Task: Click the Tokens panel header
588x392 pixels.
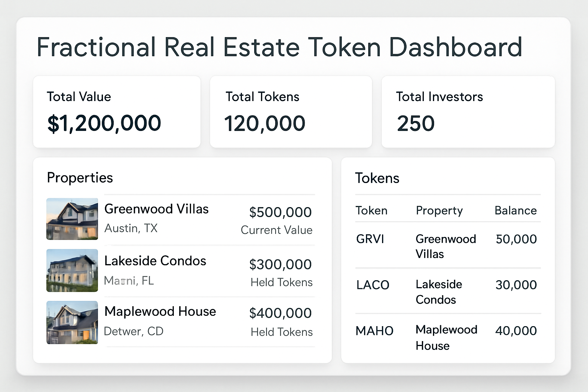Action: [x=377, y=178]
